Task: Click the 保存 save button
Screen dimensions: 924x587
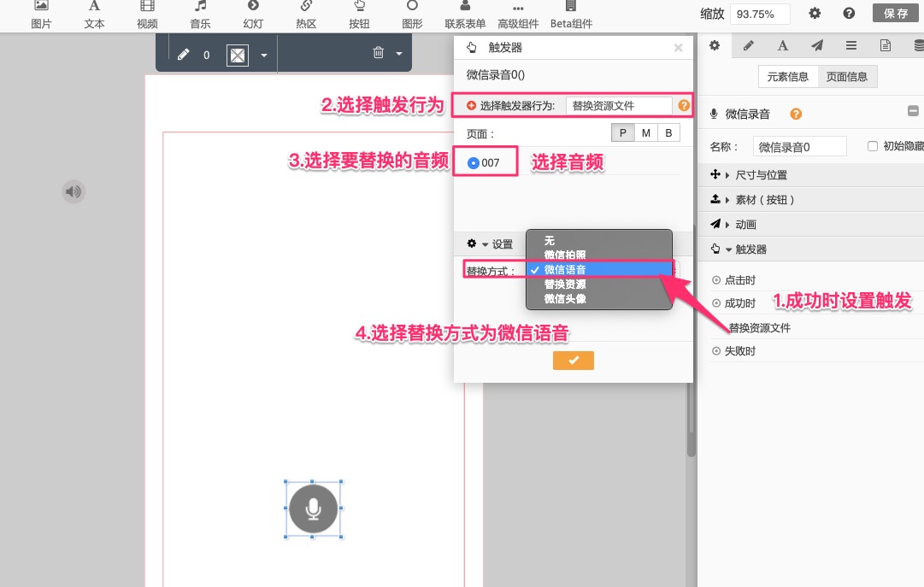Action: click(896, 14)
